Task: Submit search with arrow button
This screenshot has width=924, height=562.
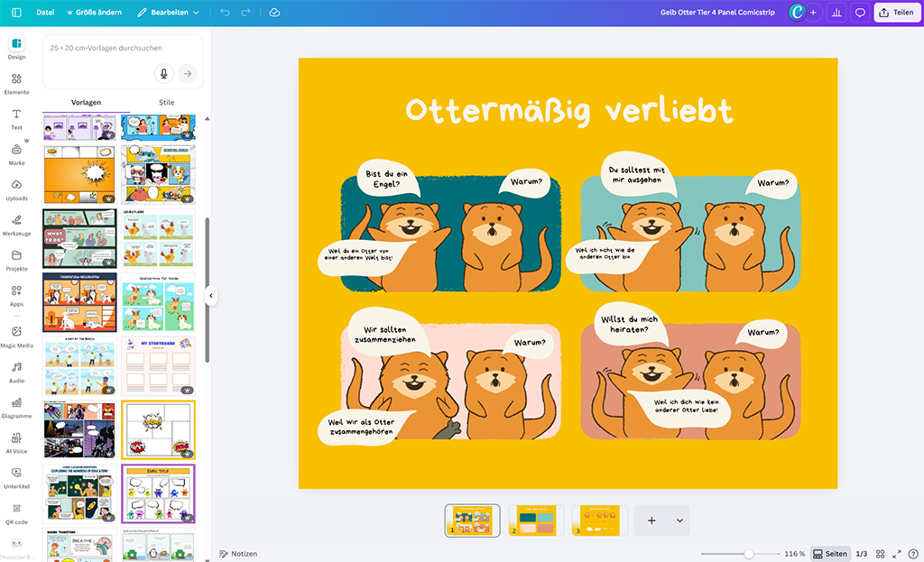Action: click(188, 74)
